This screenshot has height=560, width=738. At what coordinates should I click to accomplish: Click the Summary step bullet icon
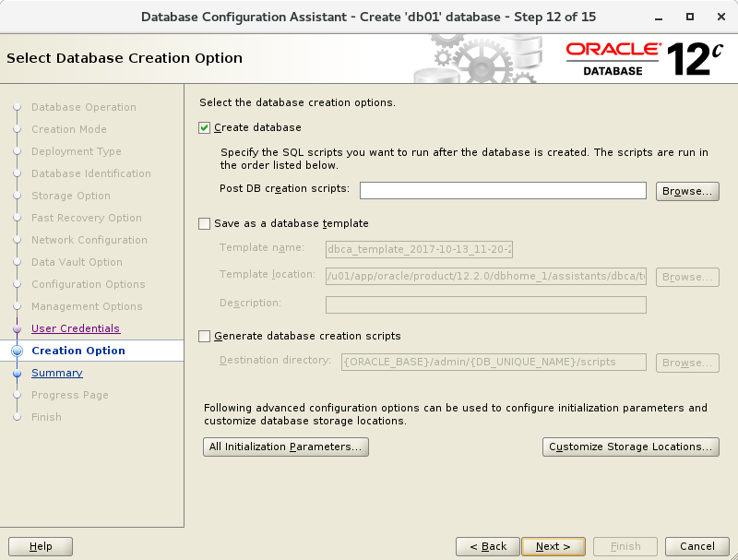tap(18, 373)
